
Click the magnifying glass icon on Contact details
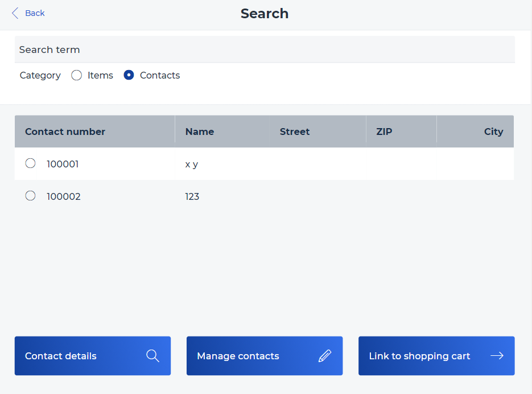point(152,356)
